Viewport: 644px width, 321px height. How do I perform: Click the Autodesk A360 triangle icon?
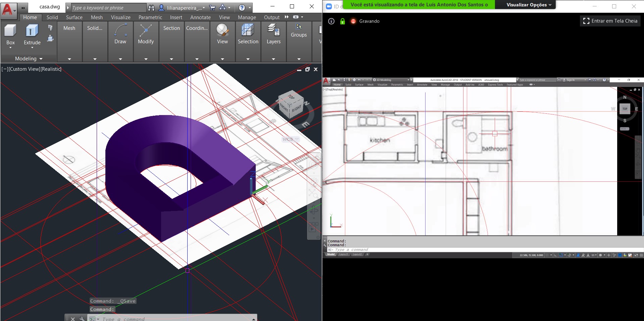pyautogui.click(x=222, y=7)
